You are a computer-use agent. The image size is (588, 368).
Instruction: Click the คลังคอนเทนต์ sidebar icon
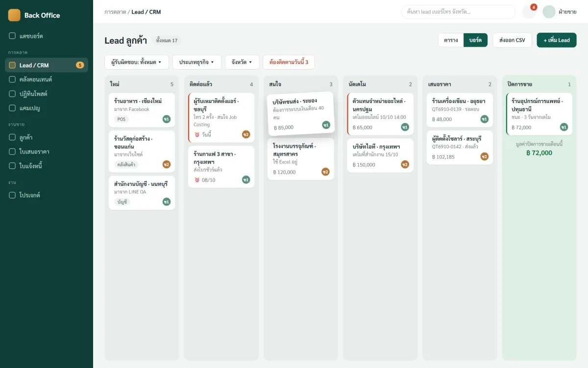[x=12, y=79]
